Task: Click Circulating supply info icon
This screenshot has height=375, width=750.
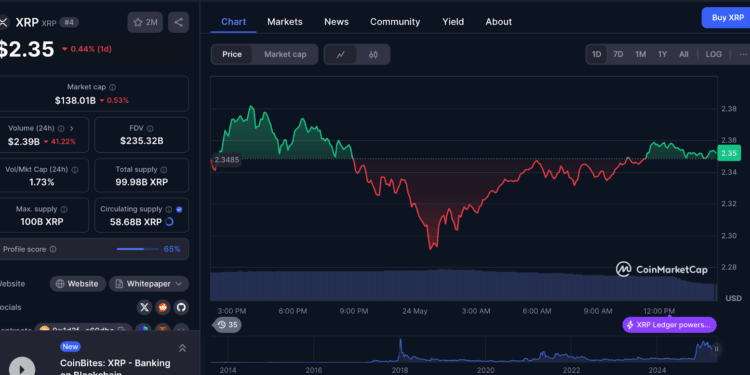Action: click(x=168, y=210)
